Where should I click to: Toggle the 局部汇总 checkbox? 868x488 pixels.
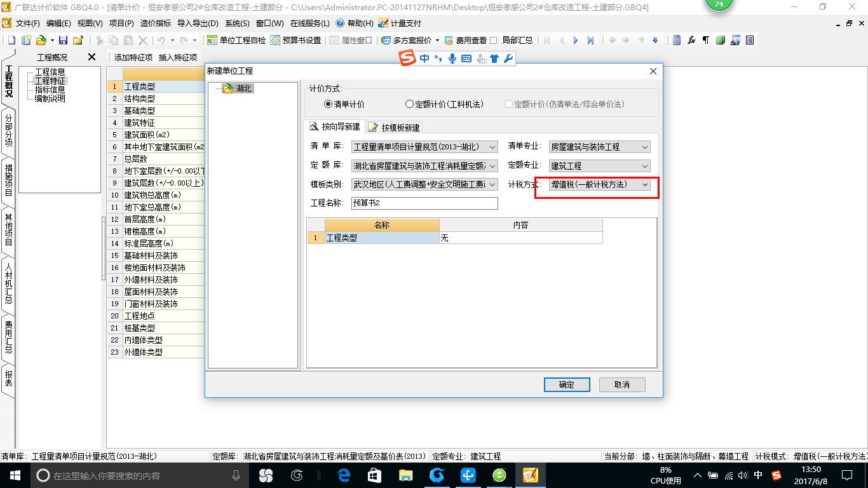pyautogui.click(x=494, y=40)
